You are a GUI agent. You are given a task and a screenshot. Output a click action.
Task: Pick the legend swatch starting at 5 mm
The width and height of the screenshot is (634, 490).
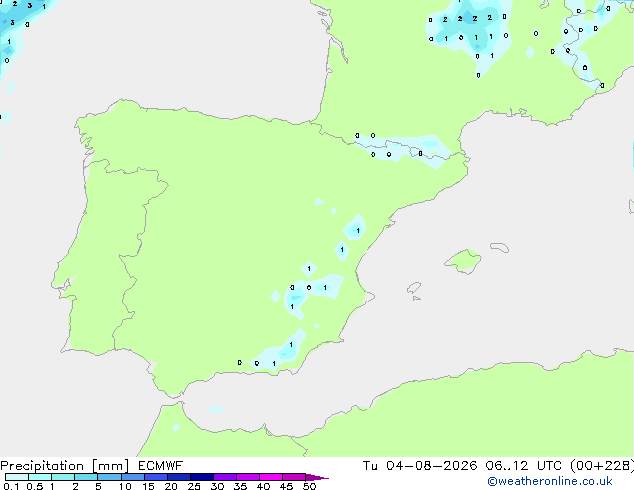[x=110, y=477]
